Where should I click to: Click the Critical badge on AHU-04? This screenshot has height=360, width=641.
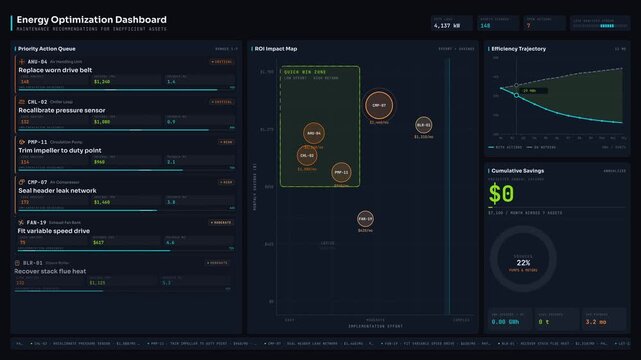pos(222,62)
